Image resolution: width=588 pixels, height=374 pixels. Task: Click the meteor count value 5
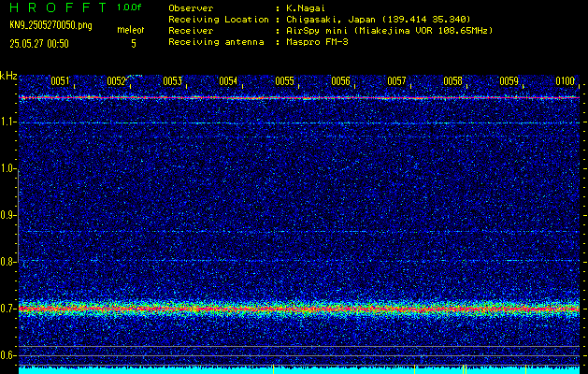coord(134,44)
